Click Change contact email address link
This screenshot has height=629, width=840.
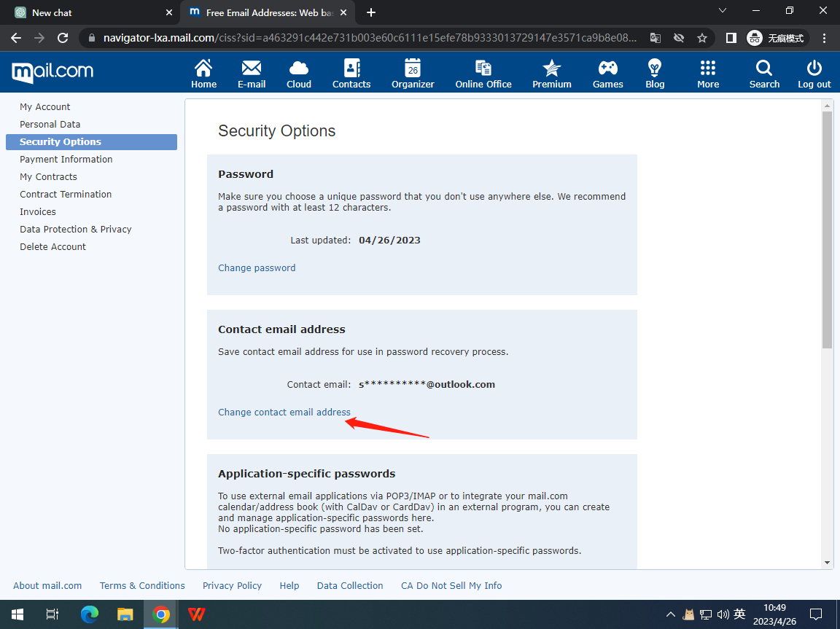(x=284, y=412)
